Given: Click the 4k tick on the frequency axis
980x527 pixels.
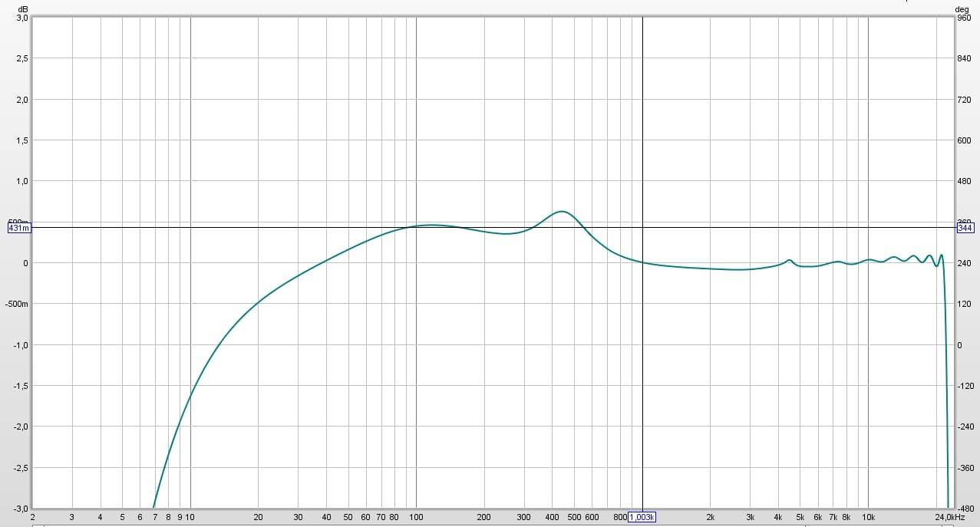Looking at the screenshot, I should tap(778, 518).
